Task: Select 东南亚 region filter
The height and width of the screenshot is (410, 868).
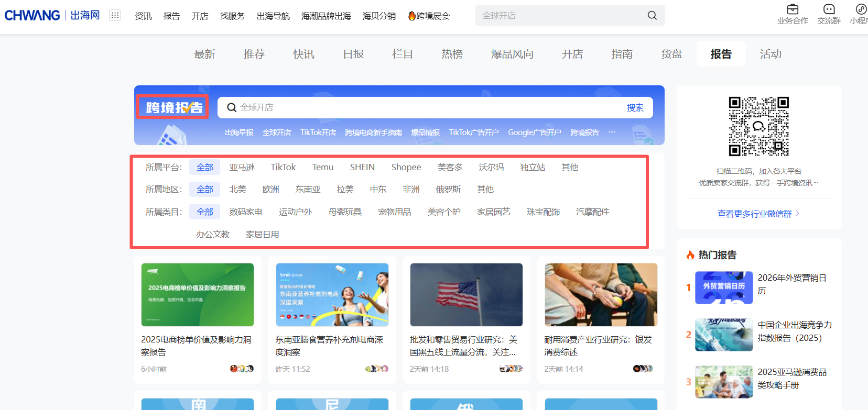Action: click(308, 190)
